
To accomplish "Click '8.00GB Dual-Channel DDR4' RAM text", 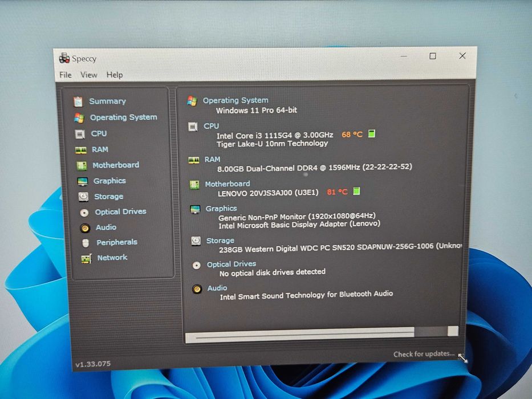I will coord(268,169).
